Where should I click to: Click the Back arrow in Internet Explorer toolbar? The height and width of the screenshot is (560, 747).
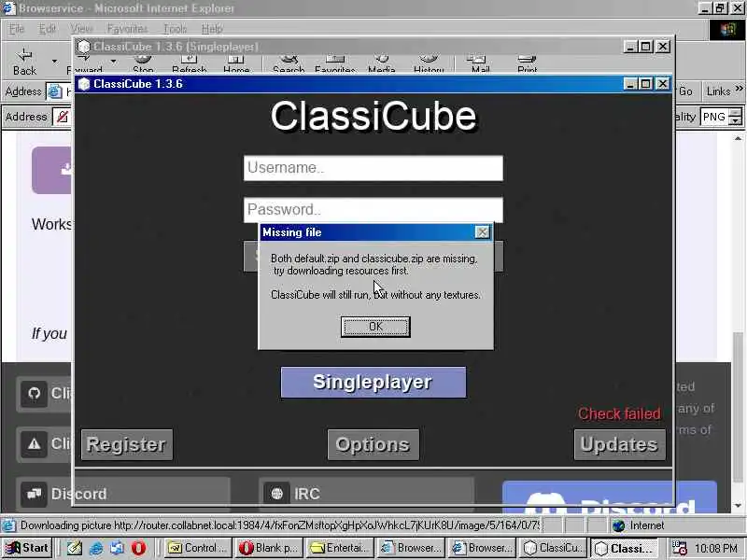[25, 55]
